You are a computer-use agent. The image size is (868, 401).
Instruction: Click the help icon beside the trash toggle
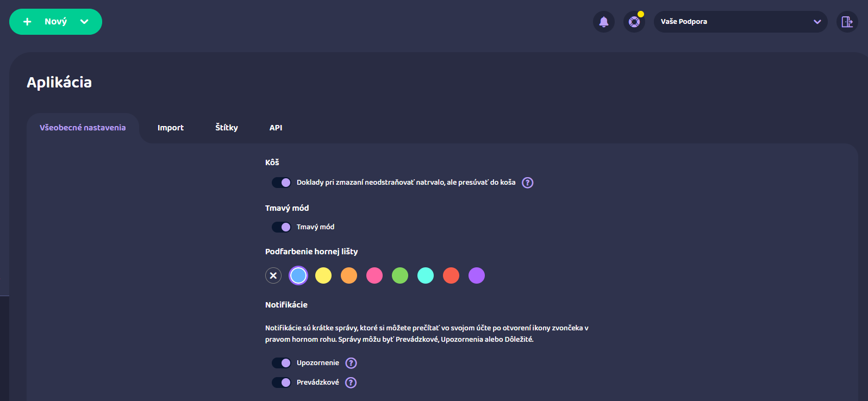[x=527, y=183]
